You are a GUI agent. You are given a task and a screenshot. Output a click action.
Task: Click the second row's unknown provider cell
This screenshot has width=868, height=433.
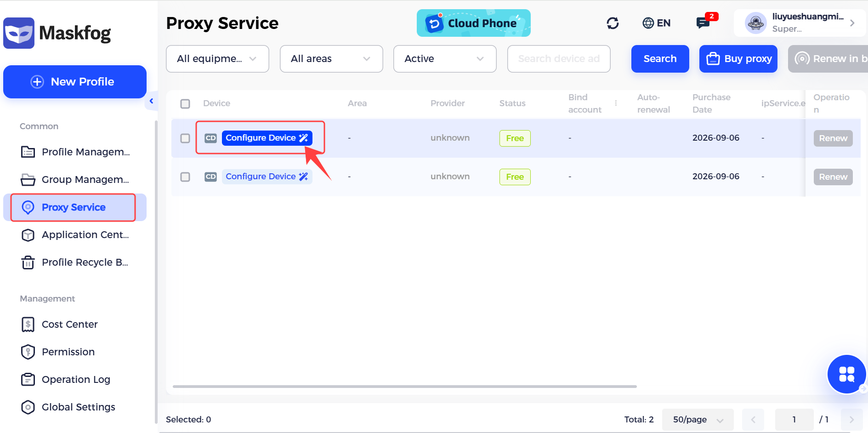pos(450,177)
